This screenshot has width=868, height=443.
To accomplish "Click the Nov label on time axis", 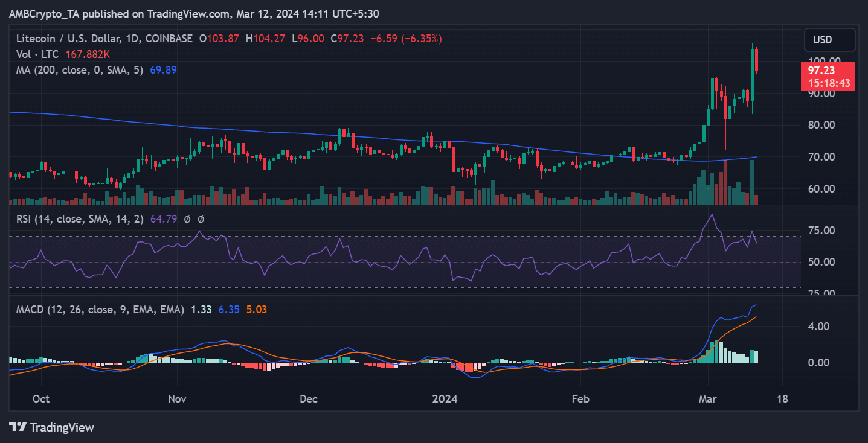I will click(178, 400).
